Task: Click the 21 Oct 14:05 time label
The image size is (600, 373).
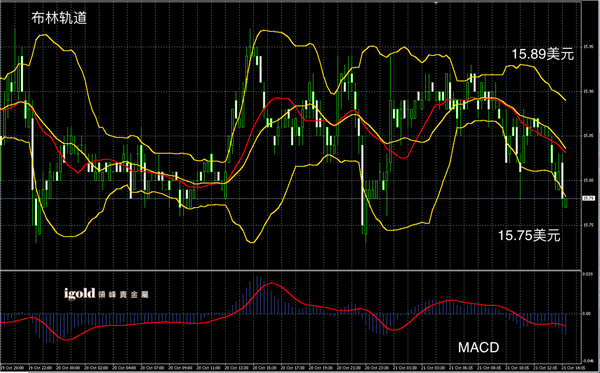Action: point(574,368)
